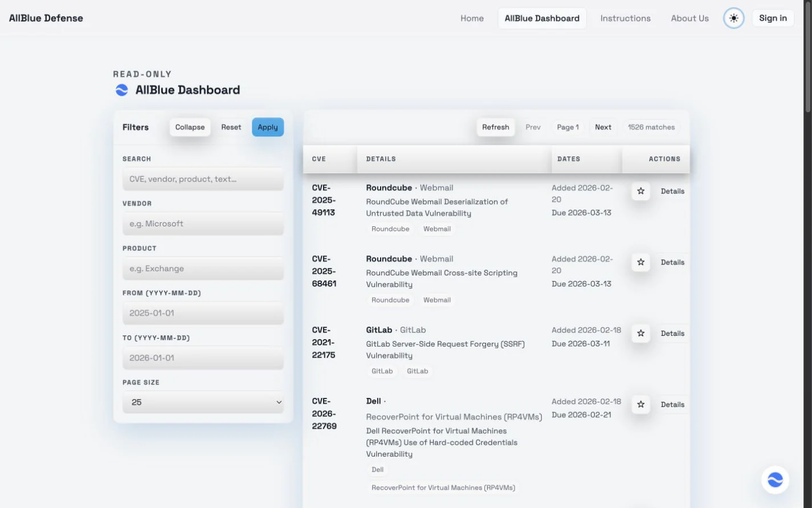
Task: Click the 1526 matches counter
Action: [x=651, y=127]
